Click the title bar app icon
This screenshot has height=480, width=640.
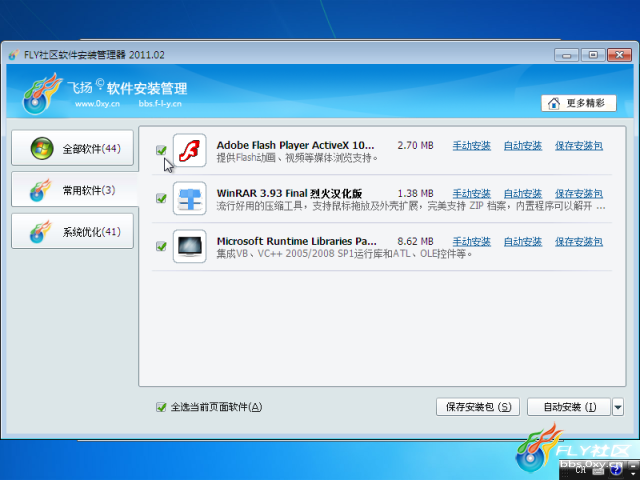[x=13, y=55]
